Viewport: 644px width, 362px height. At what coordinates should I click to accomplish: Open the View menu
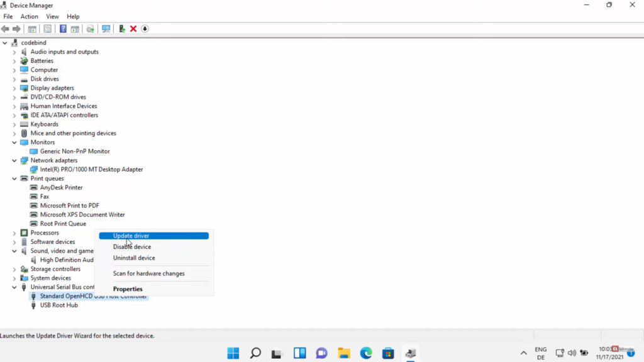52,16
